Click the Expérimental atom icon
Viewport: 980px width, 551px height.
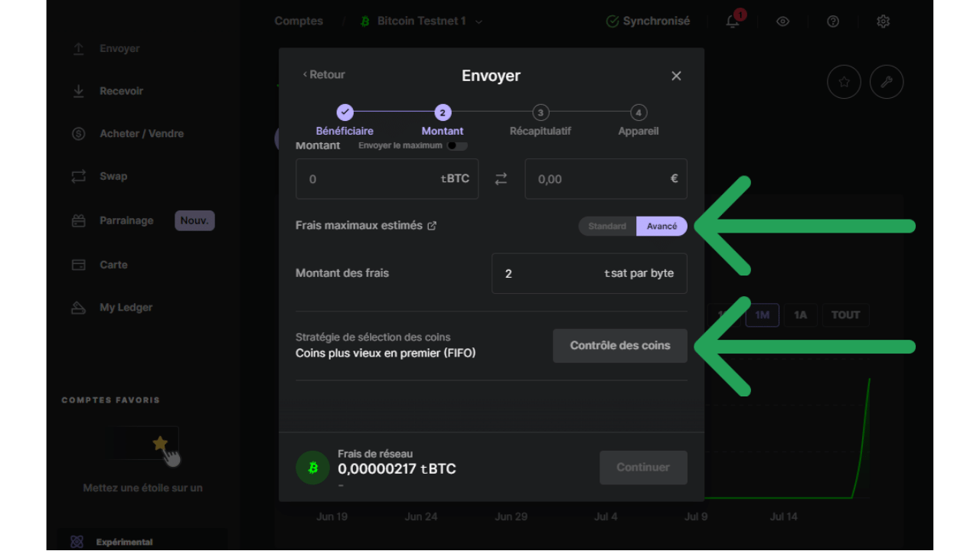coord(77,542)
